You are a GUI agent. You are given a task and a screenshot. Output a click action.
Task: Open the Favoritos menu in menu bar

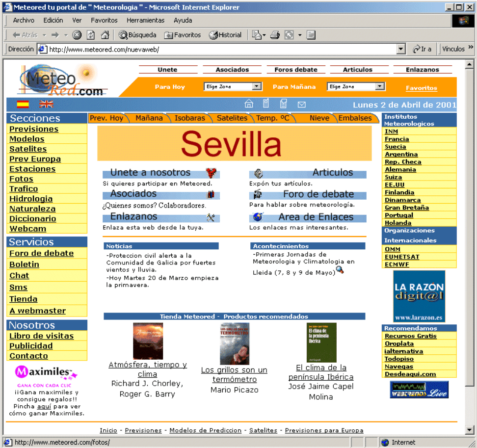tap(104, 21)
